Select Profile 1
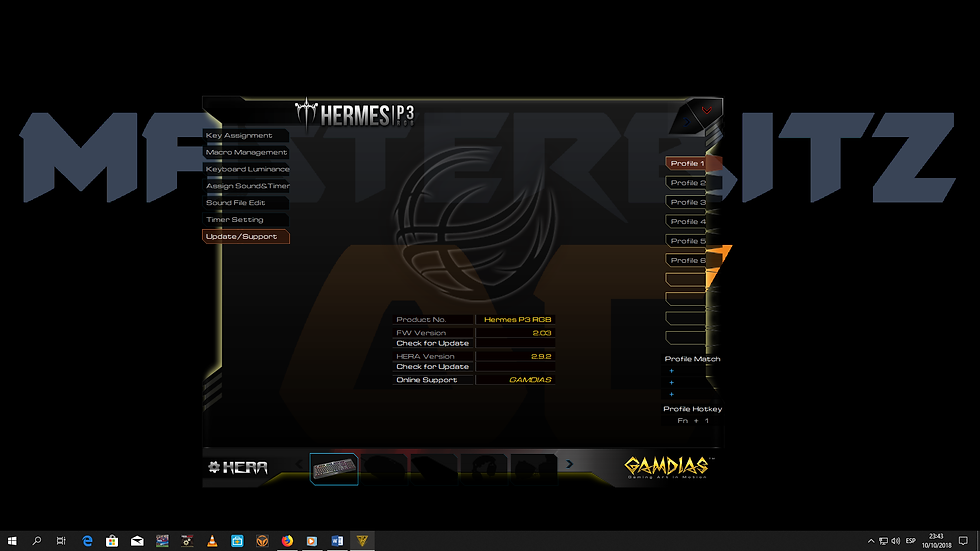 pos(688,164)
